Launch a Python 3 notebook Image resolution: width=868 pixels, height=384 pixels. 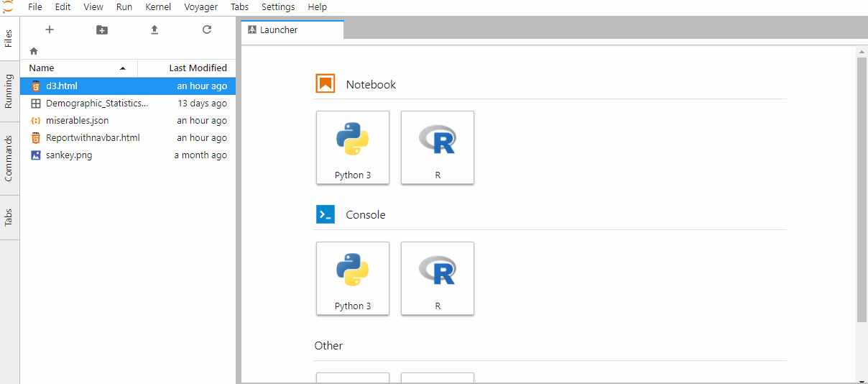[x=353, y=147]
